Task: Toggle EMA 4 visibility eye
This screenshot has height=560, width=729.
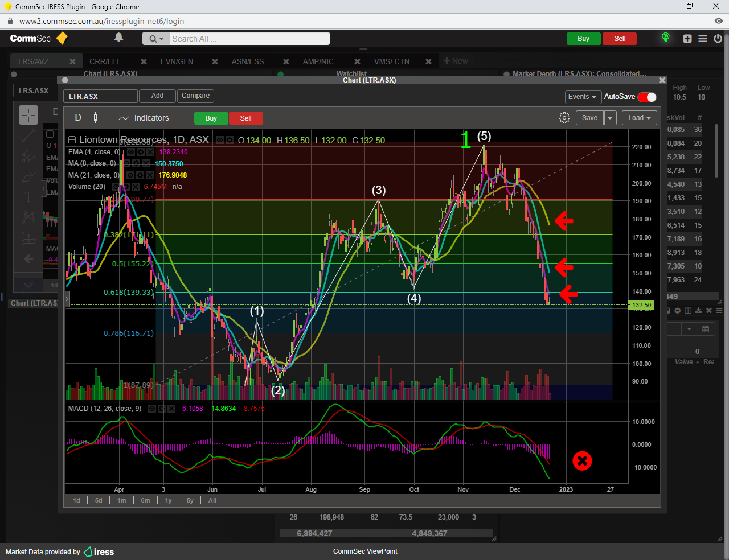Action: click(130, 152)
